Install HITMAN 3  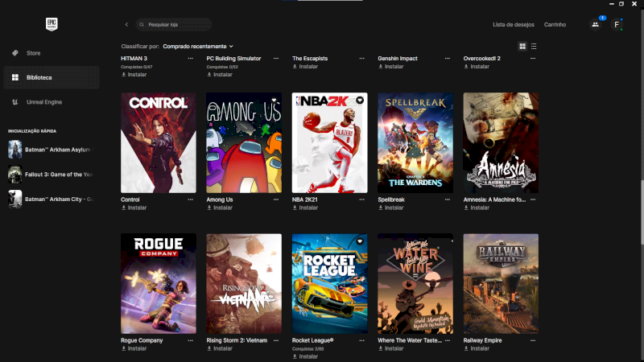click(x=134, y=75)
